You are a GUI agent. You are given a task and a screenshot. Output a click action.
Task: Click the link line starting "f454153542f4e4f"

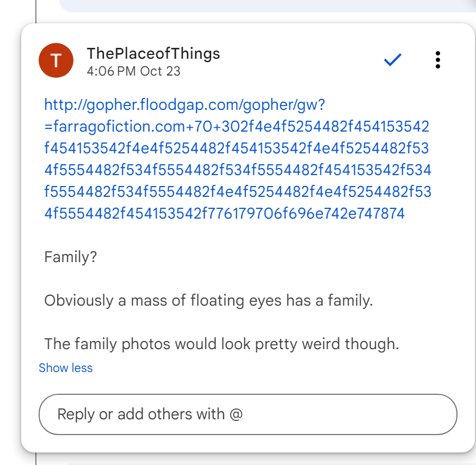tap(237, 148)
